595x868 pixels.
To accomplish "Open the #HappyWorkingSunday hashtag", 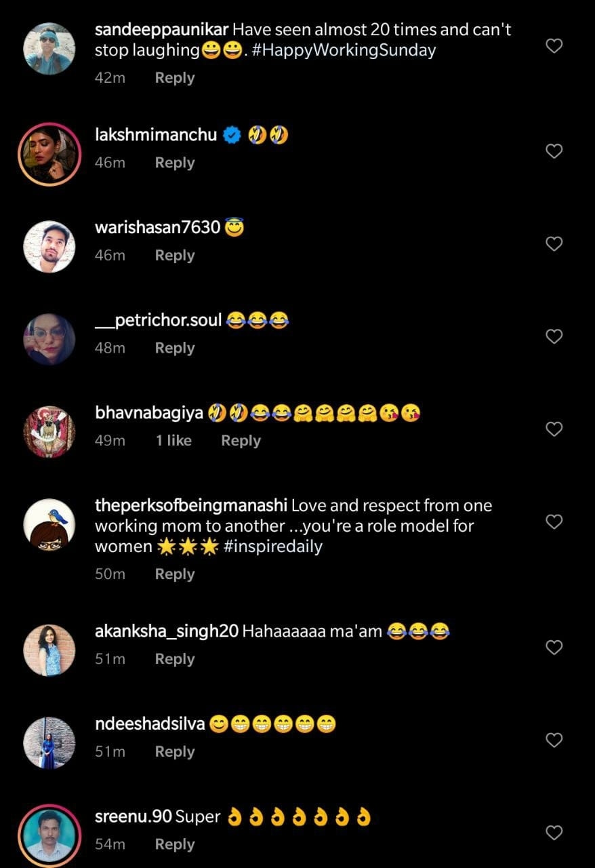I will click(344, 50).
